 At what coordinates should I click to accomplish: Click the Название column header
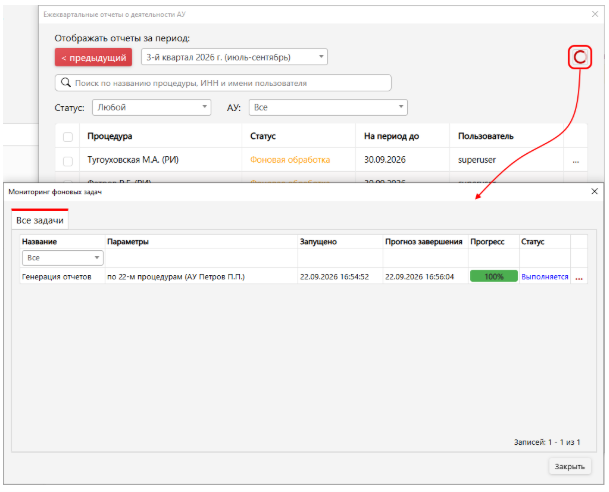click(x=39, y=242)
